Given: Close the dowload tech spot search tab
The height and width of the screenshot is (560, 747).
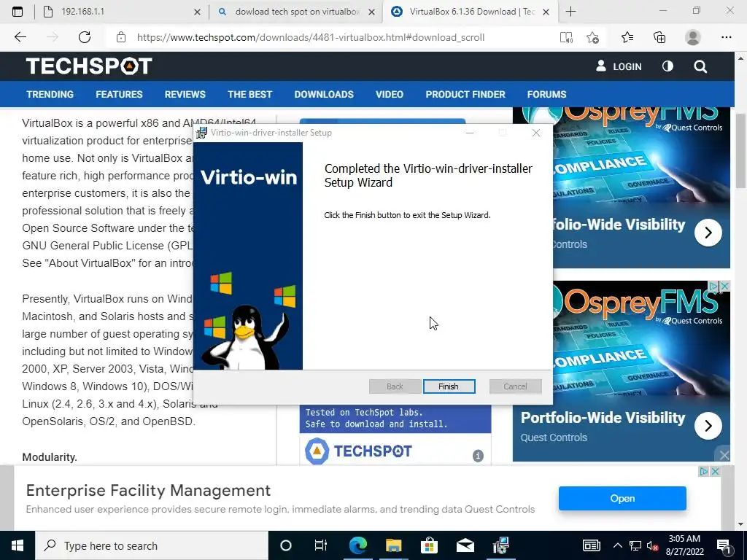Looking at the screenshot, I should [x=371, y=12].
